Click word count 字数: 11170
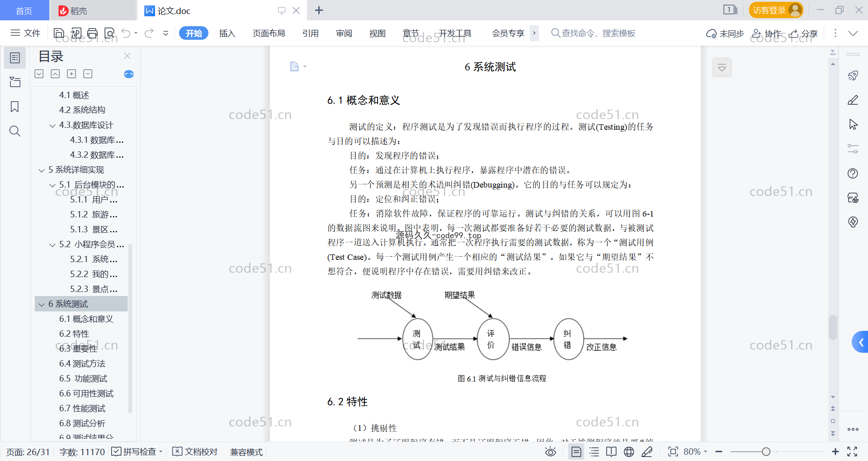The image size is (868, 461). pos(82,452)
